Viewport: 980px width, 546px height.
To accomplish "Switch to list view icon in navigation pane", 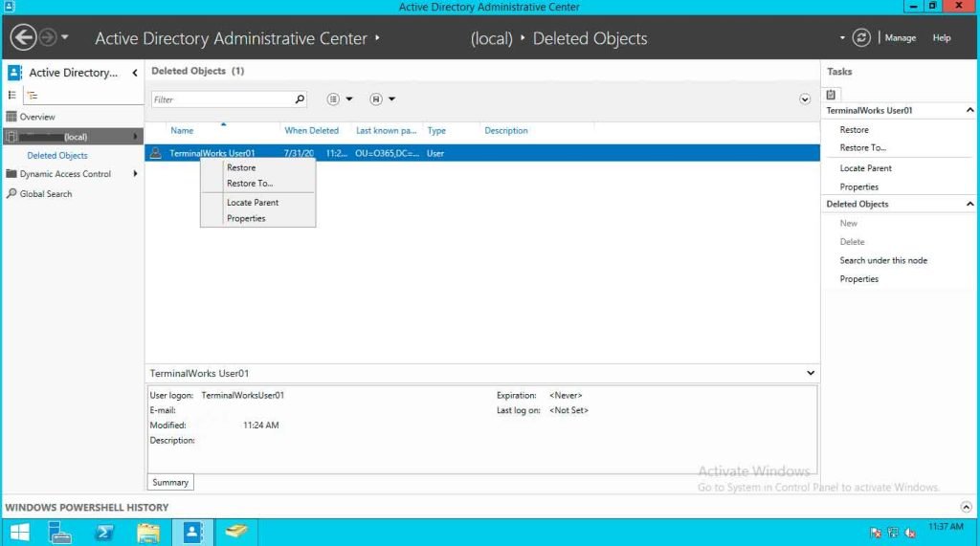I will click(12, 95).
